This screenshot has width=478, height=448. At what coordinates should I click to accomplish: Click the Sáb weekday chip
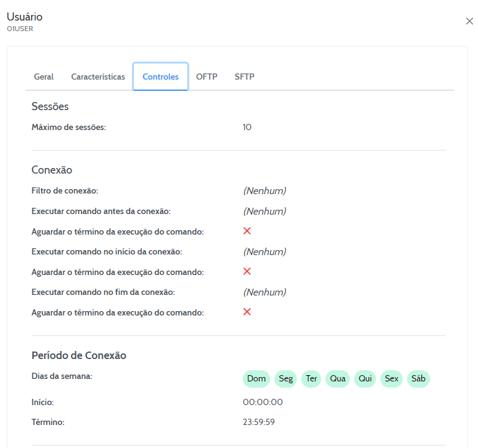(418, 379)
